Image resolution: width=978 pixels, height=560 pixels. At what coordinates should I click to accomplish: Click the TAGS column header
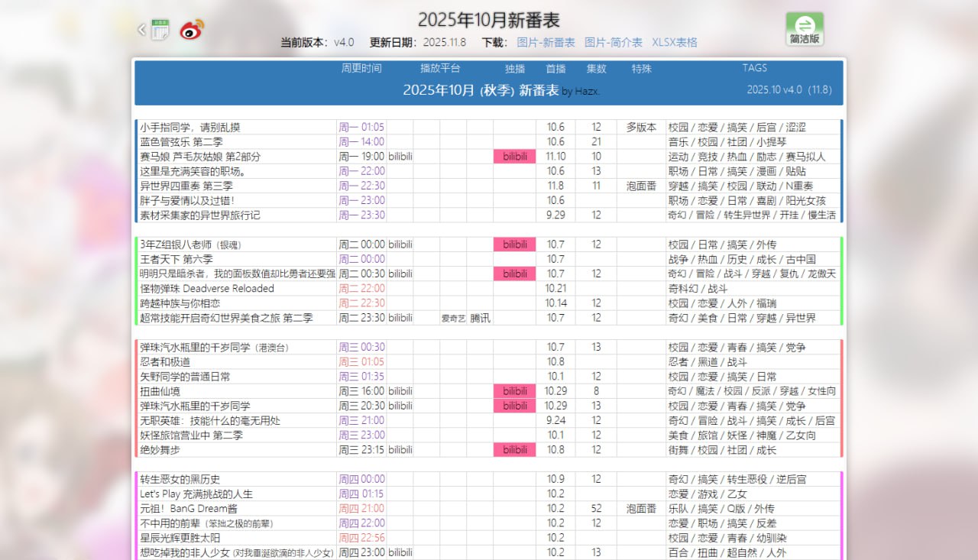pyautogui.click(x=754, y=68)
